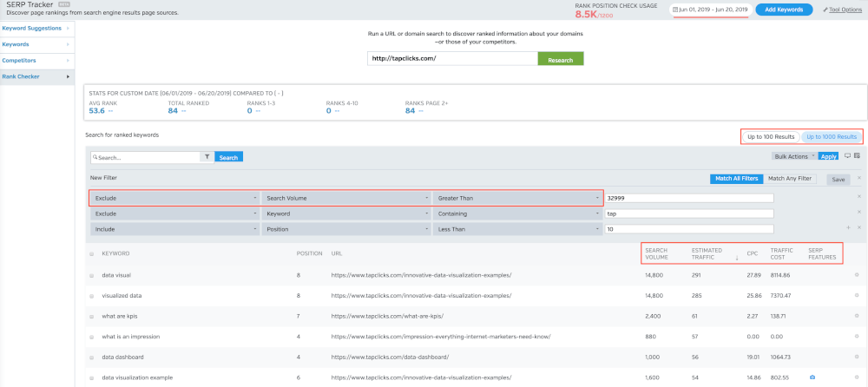Open the what-are-kpis URL link
The width and height of the screenshot is (868, 387).
[387, 316]
